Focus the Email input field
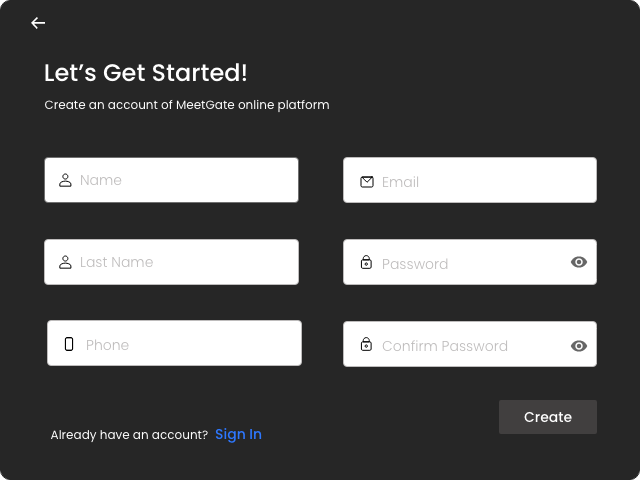The height and width of the screenshot is (480, 640). [x=470, y=180]
